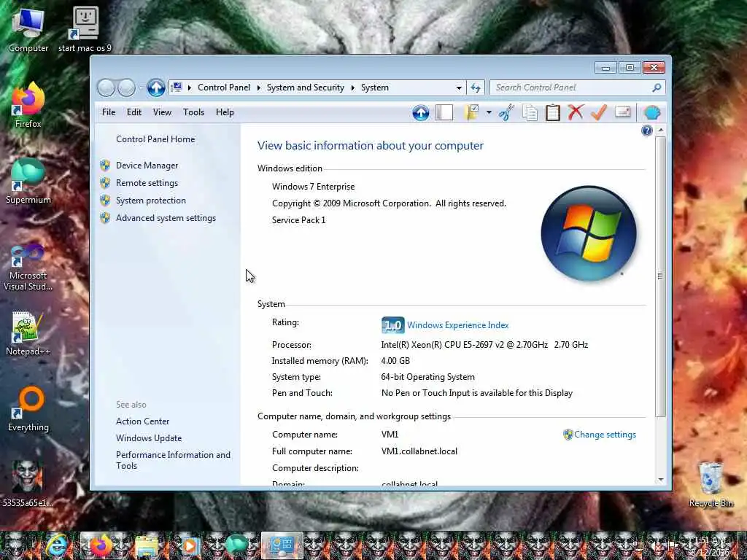Open Performance Information and Tools link
Screen dimensions: 747x560
click(173, 461)
